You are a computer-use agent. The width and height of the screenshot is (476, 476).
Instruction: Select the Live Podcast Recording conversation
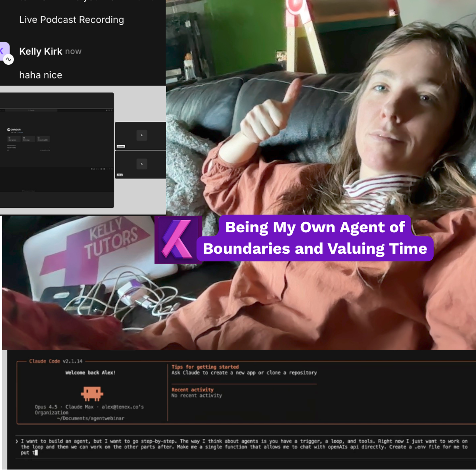click(x=71, y=20)
